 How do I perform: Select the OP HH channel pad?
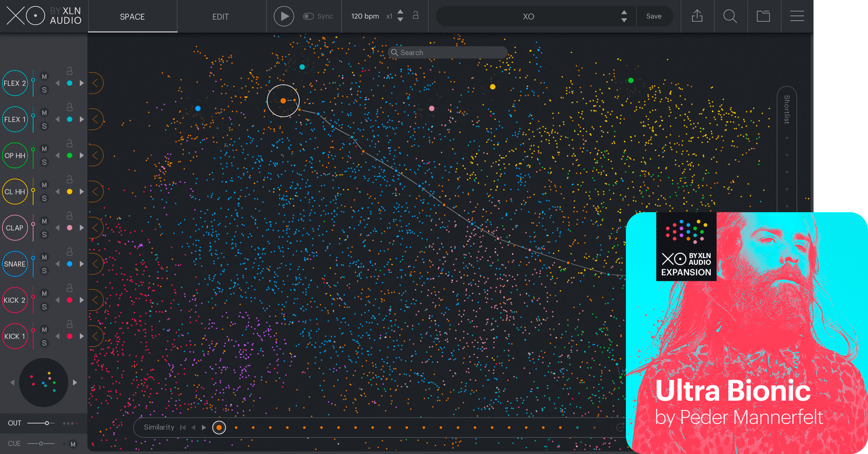[x=15, y=155]
